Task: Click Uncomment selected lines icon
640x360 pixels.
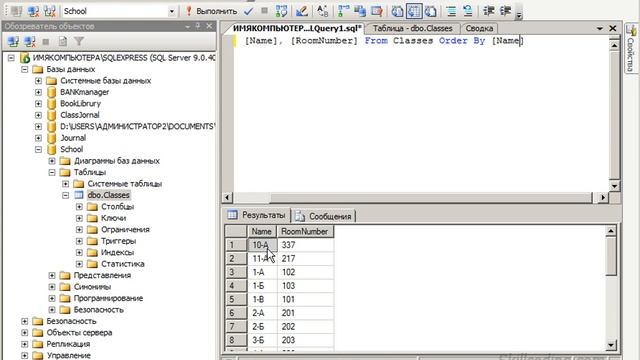Action: pos(468,11)
